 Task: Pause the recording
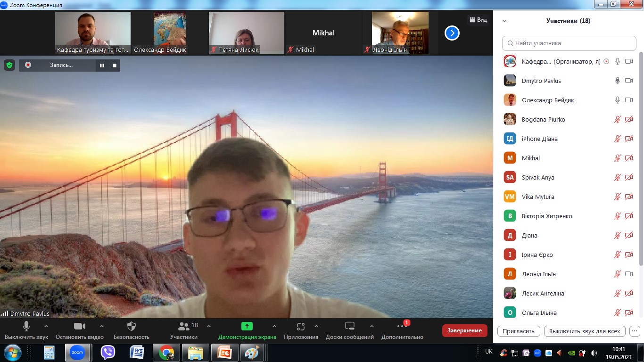102,66
